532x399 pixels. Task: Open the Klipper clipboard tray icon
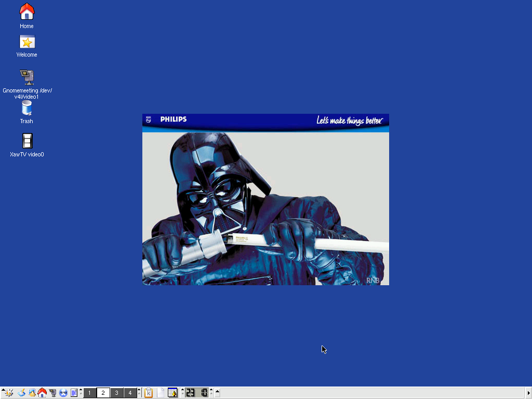pos(148,393)
